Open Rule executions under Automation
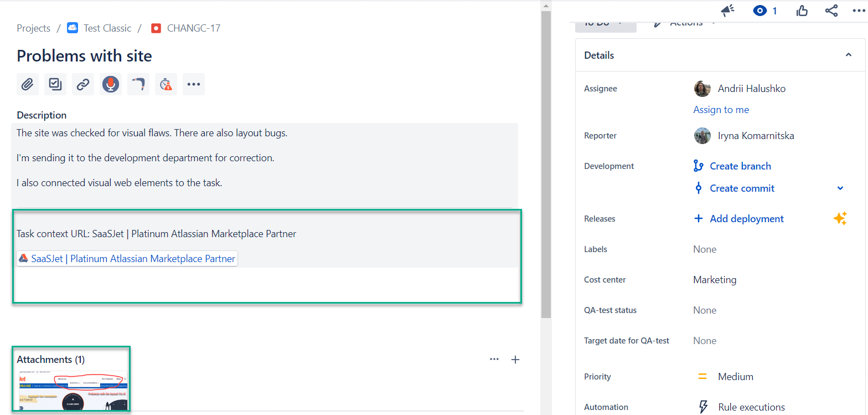Screen dimensions: 868x415 click(751, 407)
